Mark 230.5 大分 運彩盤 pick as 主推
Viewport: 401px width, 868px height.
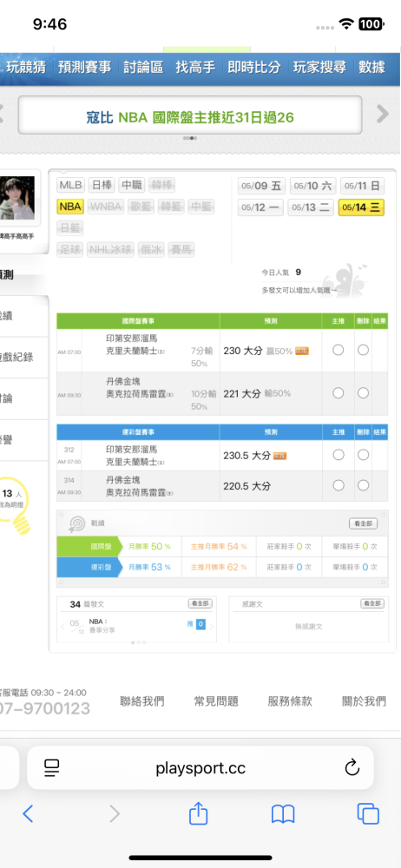coord(338,455)
